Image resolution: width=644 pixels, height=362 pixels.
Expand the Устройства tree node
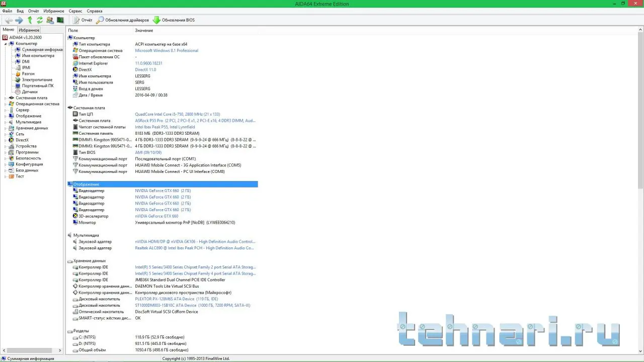pos(6,146)
